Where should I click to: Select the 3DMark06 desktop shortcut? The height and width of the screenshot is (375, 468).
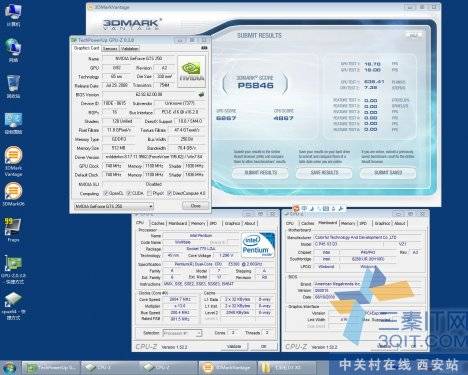13,194
